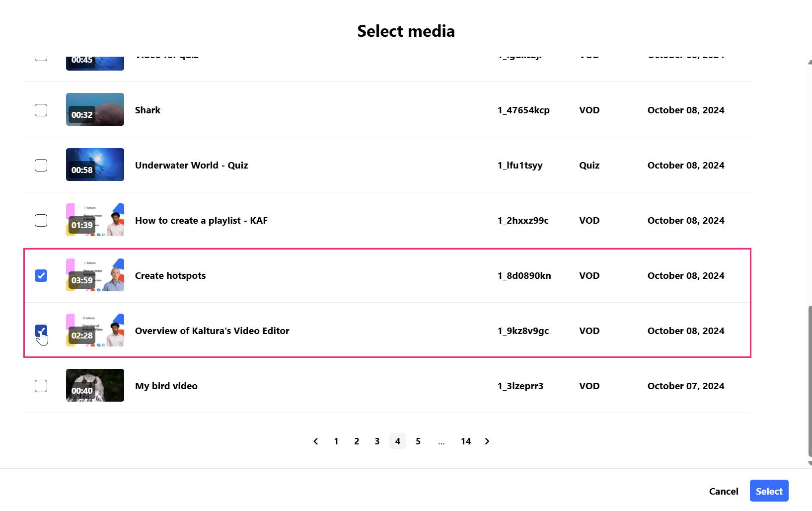Click the vertical scrollbar thumb
Image resolution: width=812 pixels, height=511 pixels.
[x=810, y=380]
